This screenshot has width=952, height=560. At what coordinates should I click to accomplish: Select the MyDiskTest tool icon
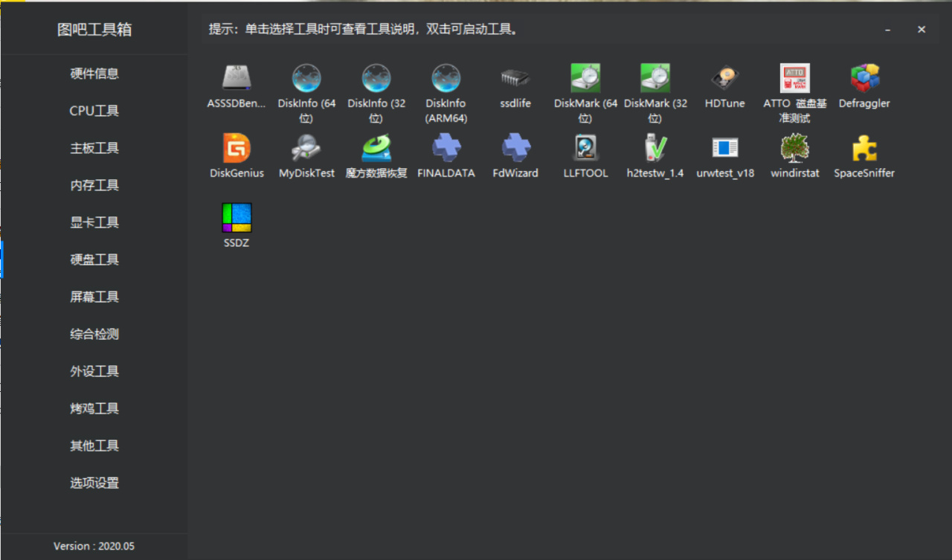coord(306,148)
